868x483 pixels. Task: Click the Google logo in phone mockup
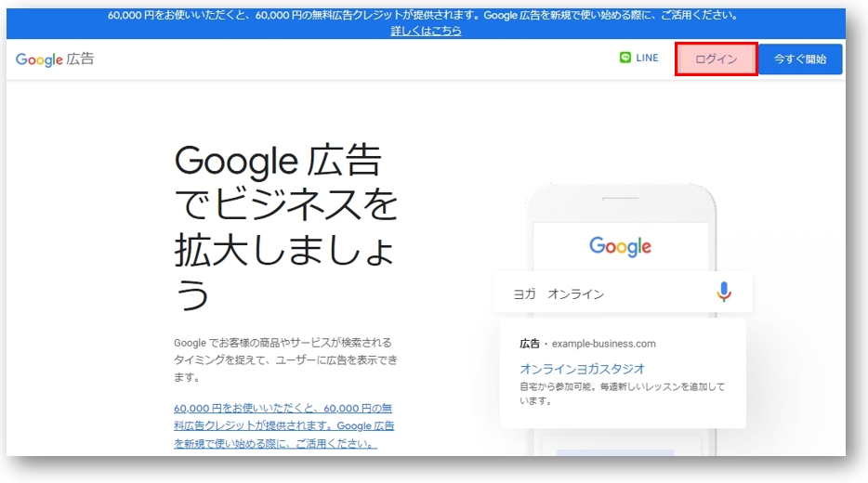620,247
